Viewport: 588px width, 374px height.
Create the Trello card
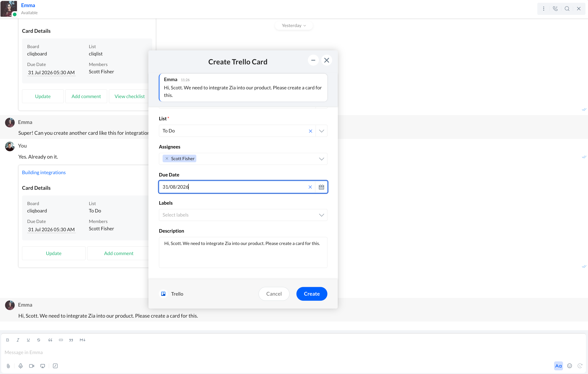click(x=312, y=294)
